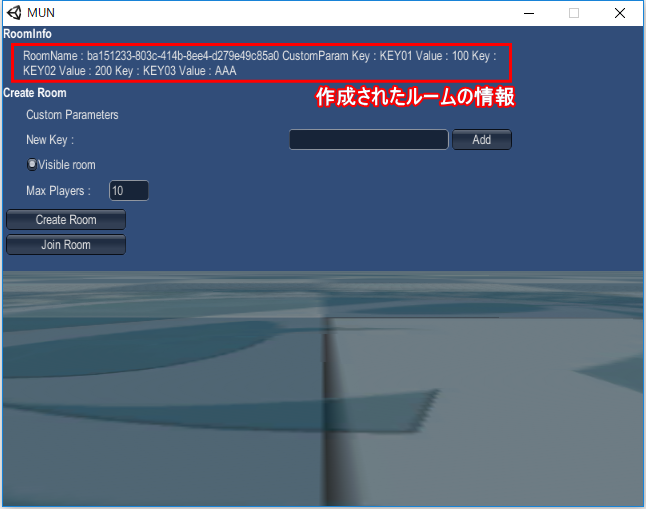The height and width of the screenshot is (509, 646).
Task: Focus the New Key text input field
Action: pos(369,140)
